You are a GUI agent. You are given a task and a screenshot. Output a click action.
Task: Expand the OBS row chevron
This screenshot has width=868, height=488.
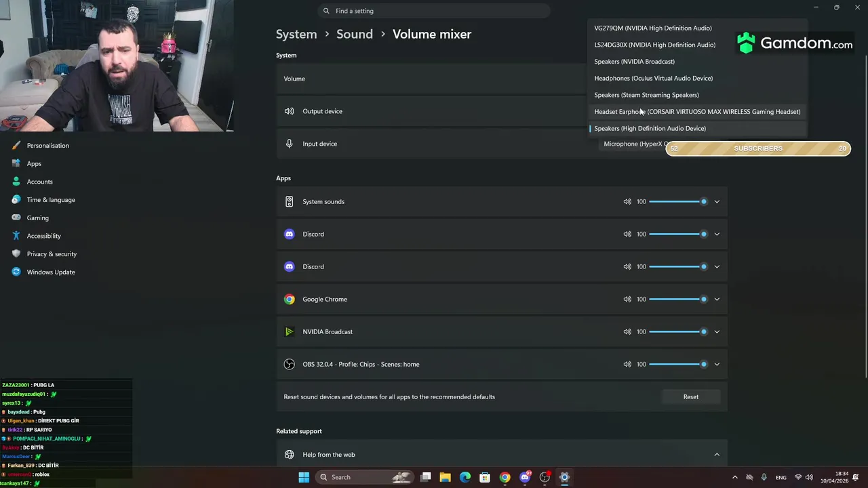(x=717, y=364)
